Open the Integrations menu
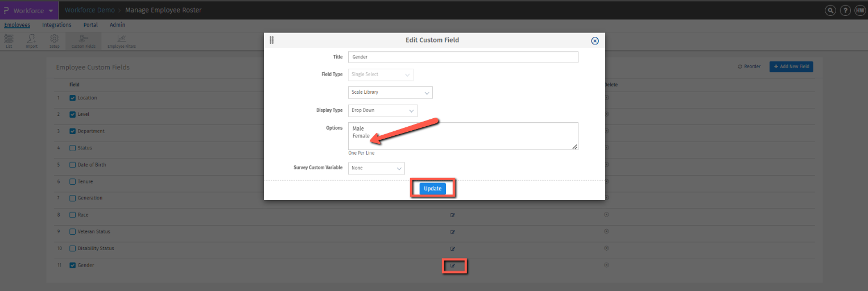The width and height of the screenshot is (868, 291). (x=57, y=25)
